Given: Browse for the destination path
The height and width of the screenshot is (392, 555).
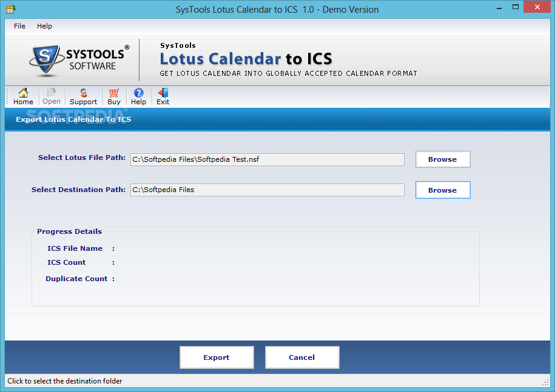Looking at the screenshot, I should coord(442,190).
